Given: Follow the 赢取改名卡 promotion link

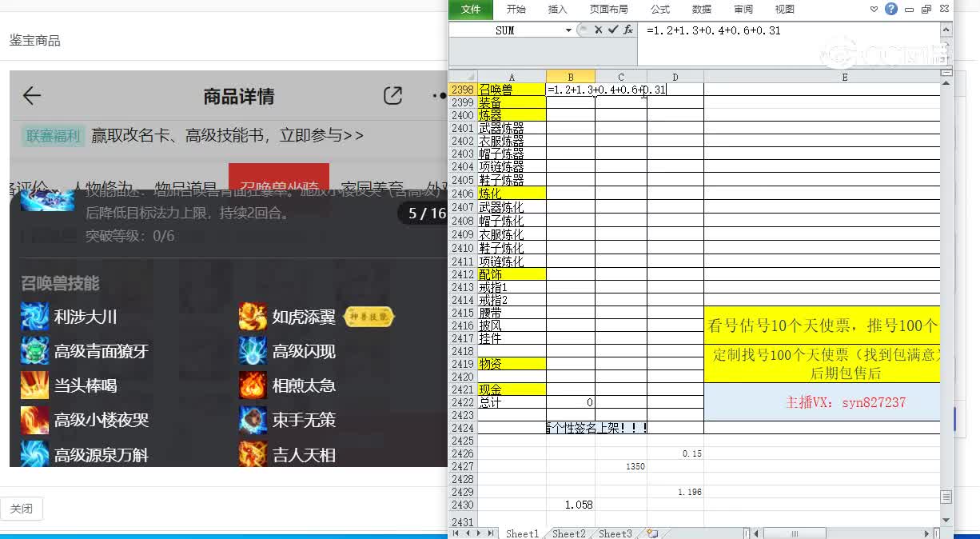Looking at the screenshot, I should (228, 136).
